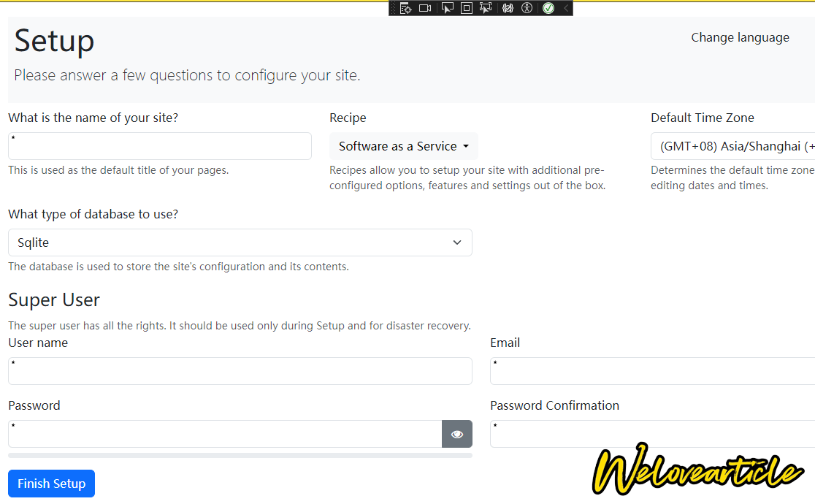Run the accessibility scan person icon
Viewport: 815px width, 504px height.
coord(527,8)
